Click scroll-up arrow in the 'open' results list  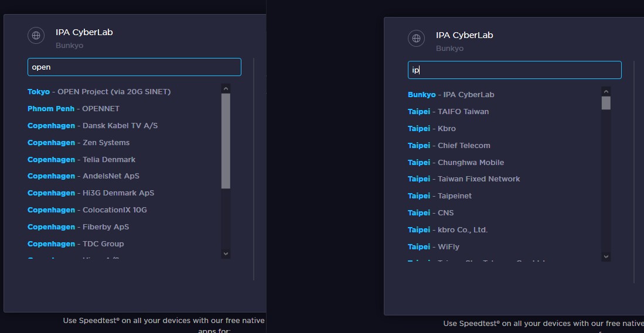[x=226, y=88]
